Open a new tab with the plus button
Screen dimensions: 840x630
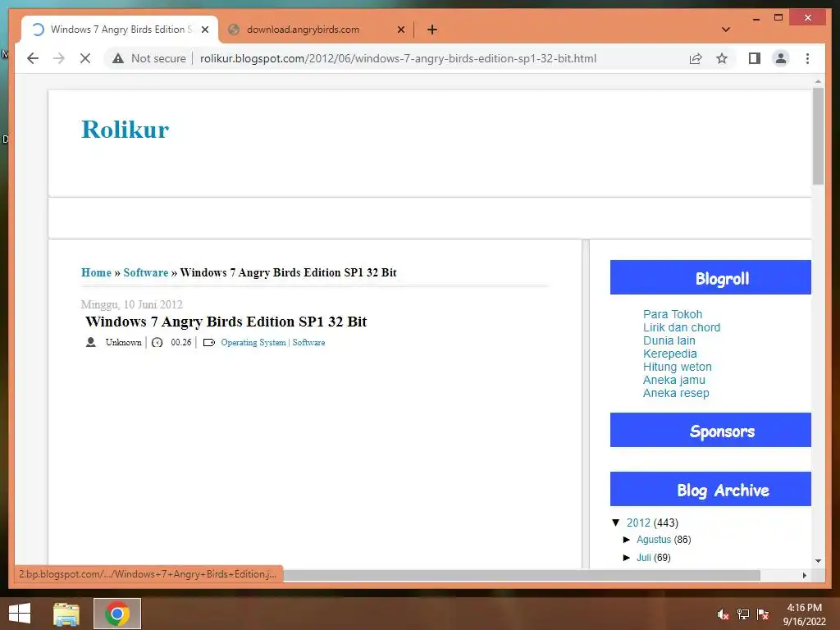[x=432, y=30]
